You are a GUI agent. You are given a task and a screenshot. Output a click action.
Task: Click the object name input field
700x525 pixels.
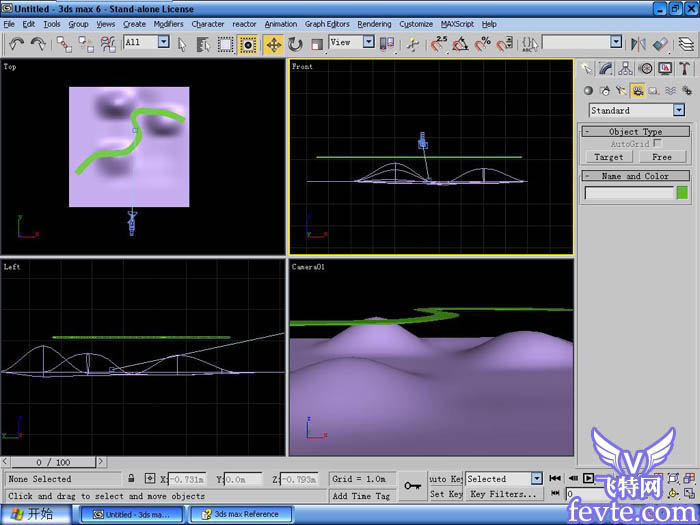click(x=629, y=193)
